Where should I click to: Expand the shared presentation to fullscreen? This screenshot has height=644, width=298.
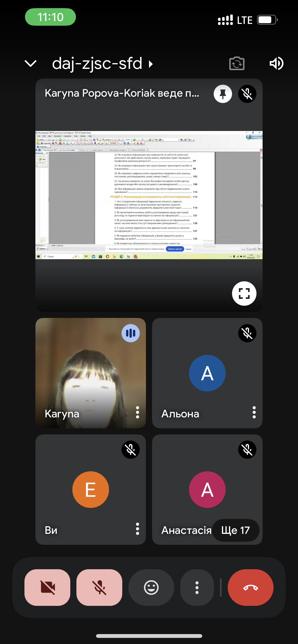coord(244,293)
